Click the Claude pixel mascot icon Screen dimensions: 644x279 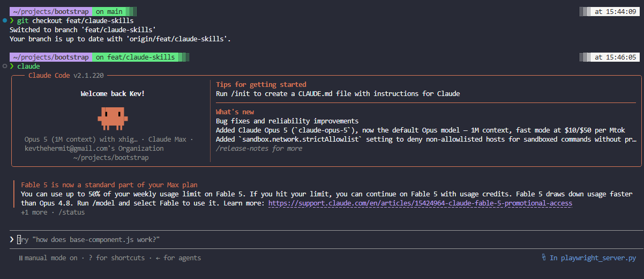112,118
